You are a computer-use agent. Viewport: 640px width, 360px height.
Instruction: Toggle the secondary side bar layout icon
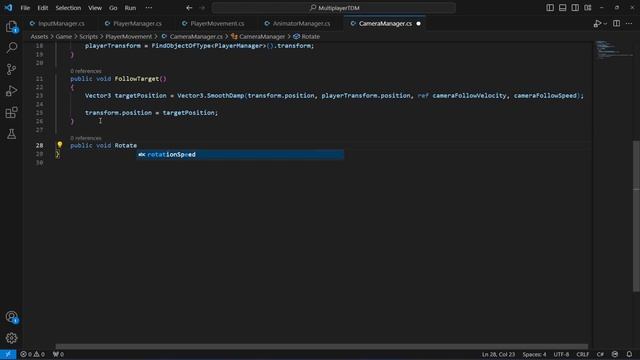pyautogui.click(x=575, y=8)
